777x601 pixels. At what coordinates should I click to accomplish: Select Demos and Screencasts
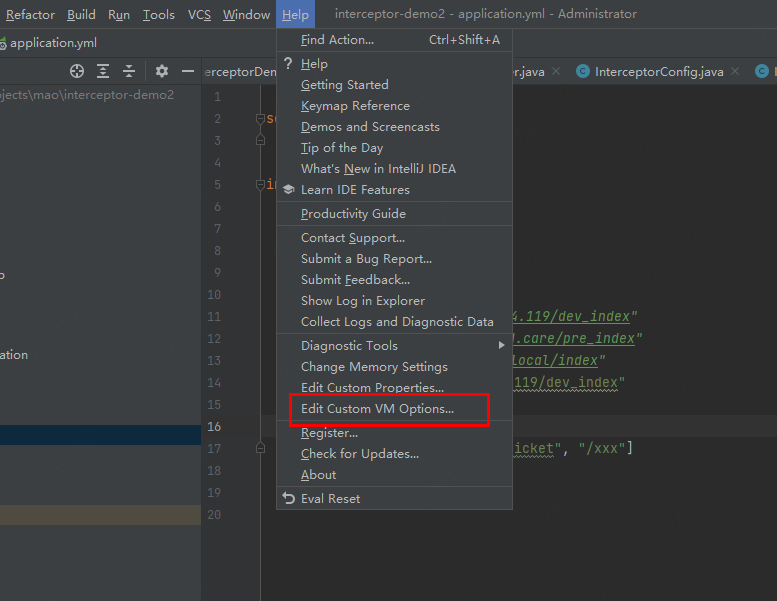point(394,127)
